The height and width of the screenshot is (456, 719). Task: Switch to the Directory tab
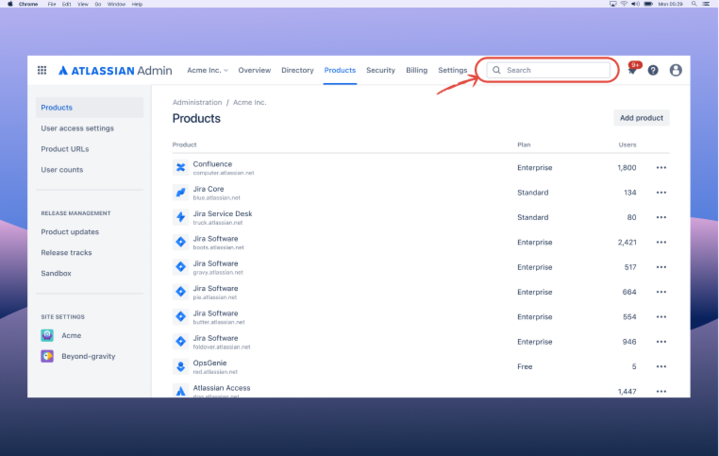coord(297,70)
